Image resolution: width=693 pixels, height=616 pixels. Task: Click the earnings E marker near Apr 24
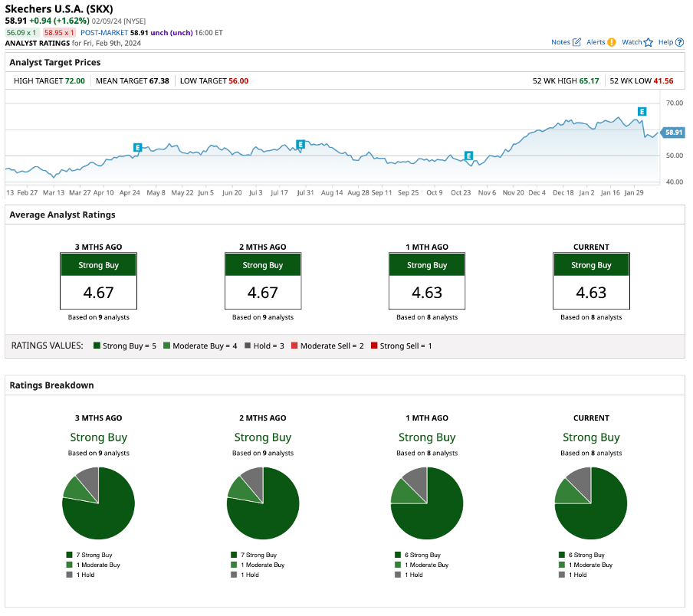point(137,147)
